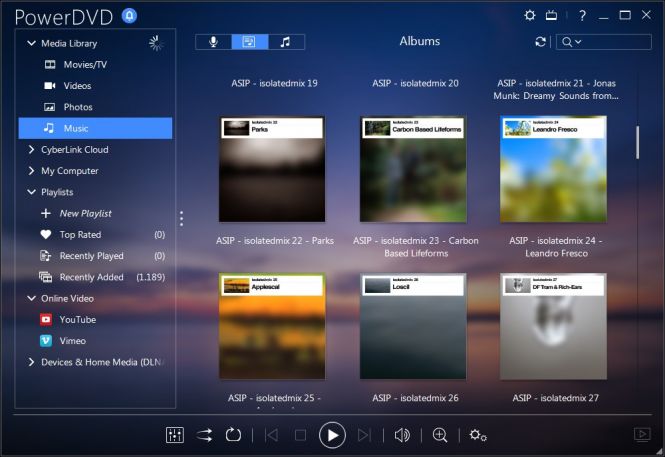This screenshot has height=457, width=665.
Task: Open Leandro Fresco album cover
Action: click(553, 169)
